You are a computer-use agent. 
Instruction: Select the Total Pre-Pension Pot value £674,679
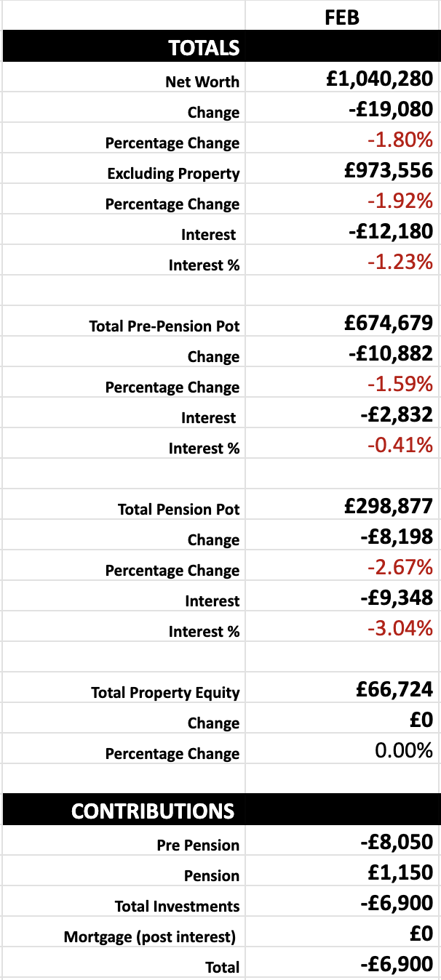(x=342, y=322)
